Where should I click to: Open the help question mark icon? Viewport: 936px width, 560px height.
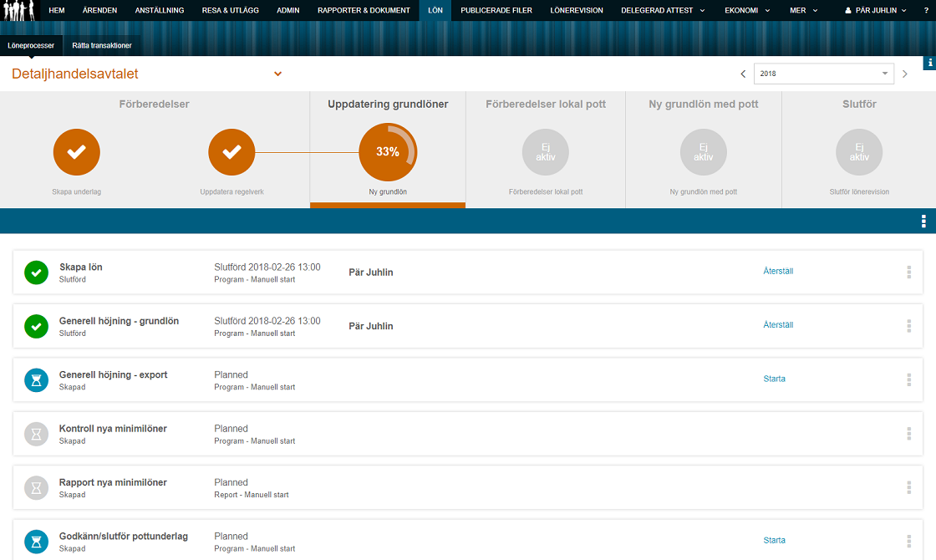pos(927,10)
